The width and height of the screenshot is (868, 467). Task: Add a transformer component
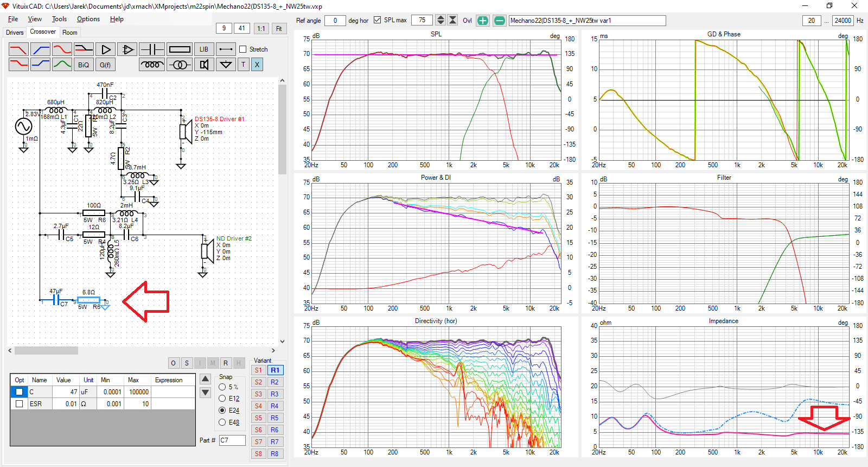click(x=179, y=65)
